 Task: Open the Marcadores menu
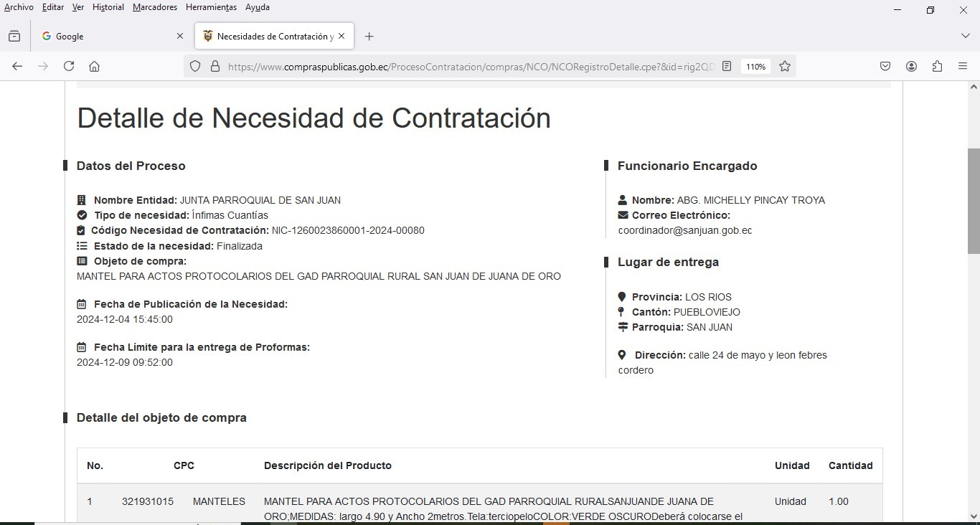[x=154, y=7]
